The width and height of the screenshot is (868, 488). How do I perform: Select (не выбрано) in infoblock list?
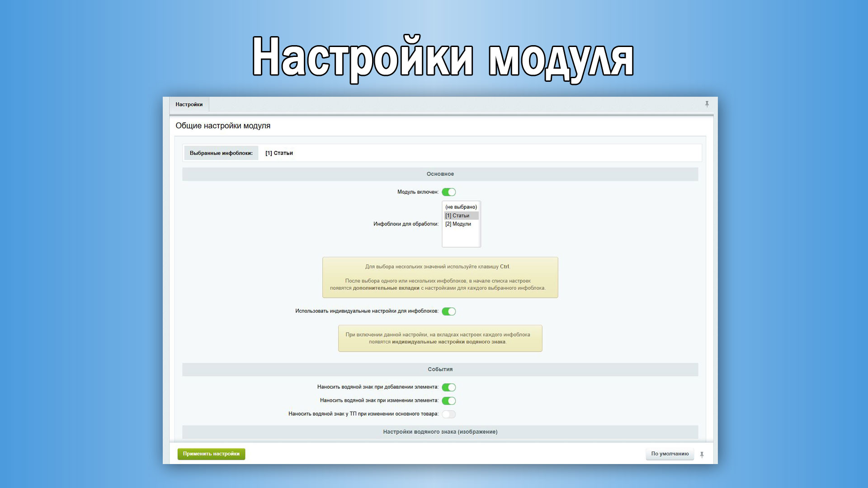click(x=461, y=207)
